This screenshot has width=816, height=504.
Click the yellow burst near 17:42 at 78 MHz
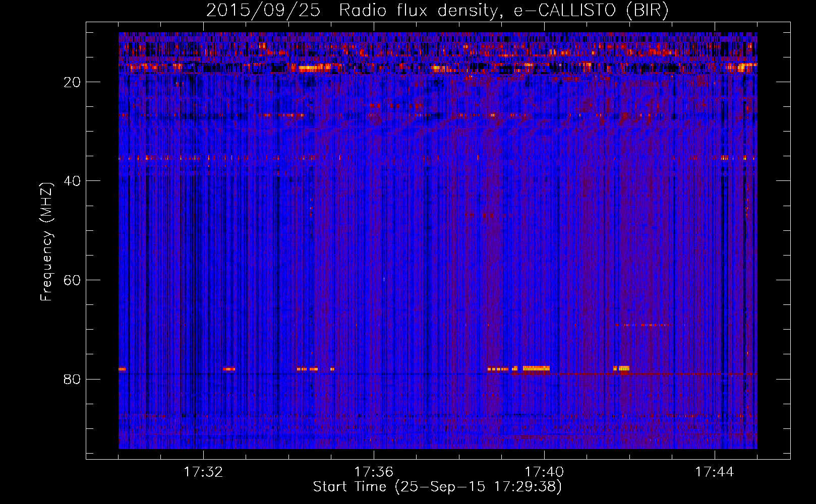tap(624, 368)
